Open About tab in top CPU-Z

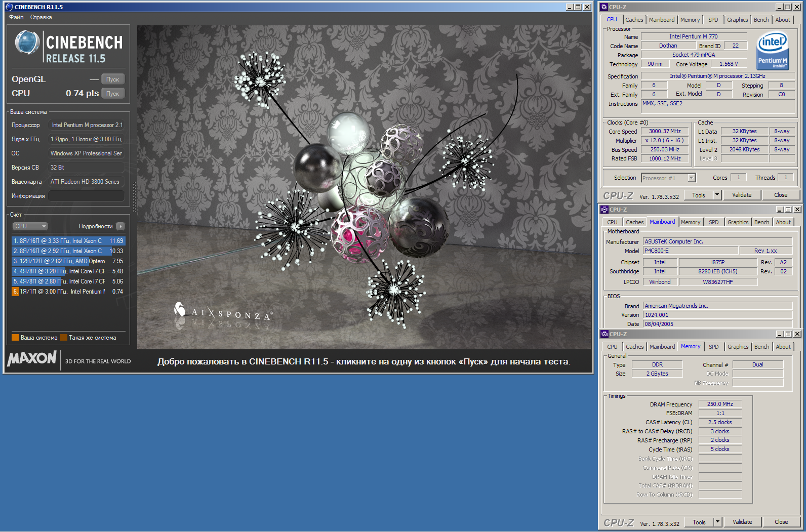point(783,20)
